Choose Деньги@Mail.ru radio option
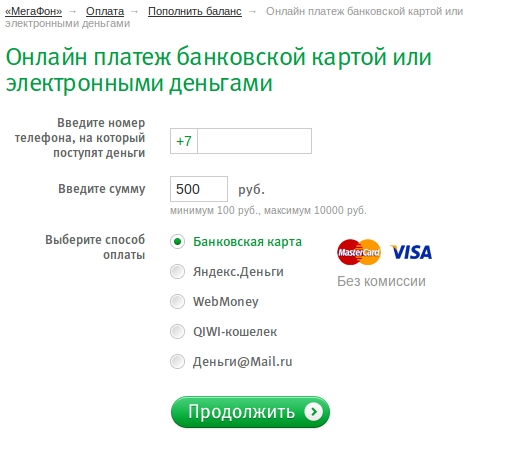The height and width of the screenshot is (456, 505). 177,362
